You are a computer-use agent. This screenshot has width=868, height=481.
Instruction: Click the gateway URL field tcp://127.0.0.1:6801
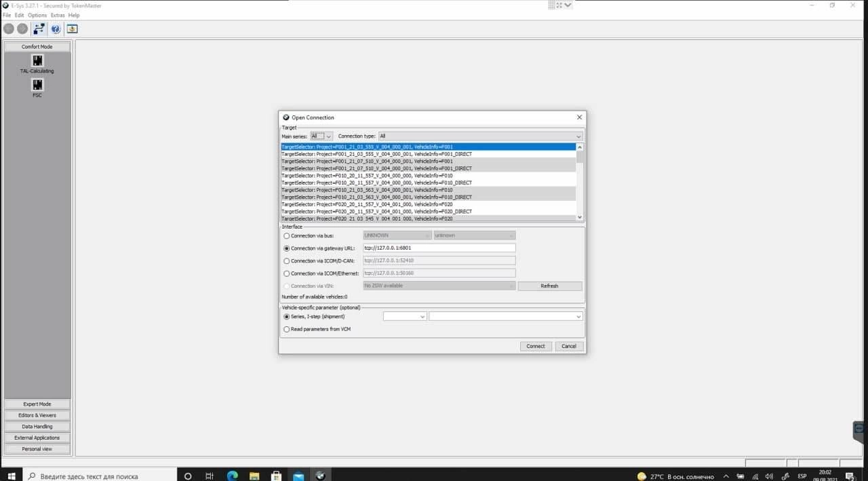[439, 248]
